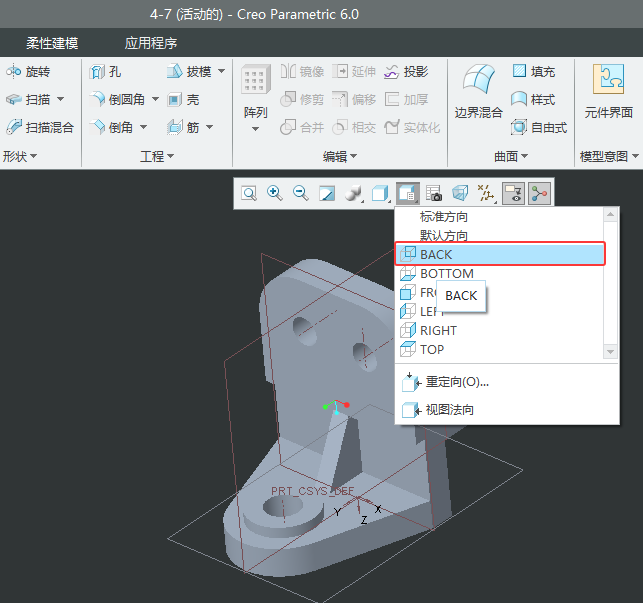The image size is (643, 603).
Task: Click the datum display filters icon
Action: coord(486,193)
